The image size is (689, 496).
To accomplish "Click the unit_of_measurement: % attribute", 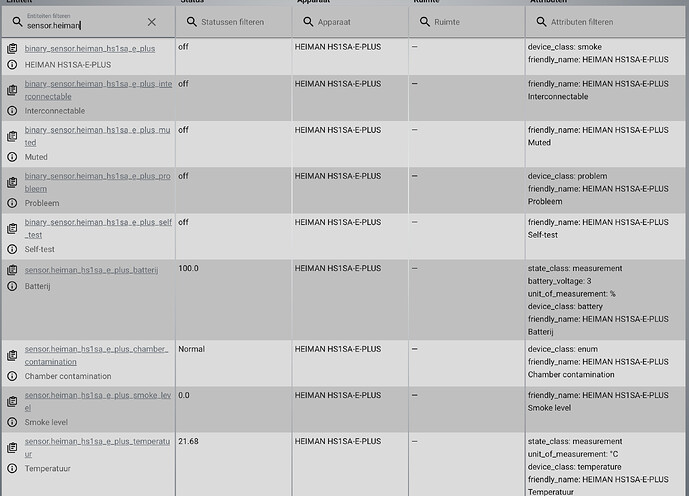I will click(x=572, y=293).
